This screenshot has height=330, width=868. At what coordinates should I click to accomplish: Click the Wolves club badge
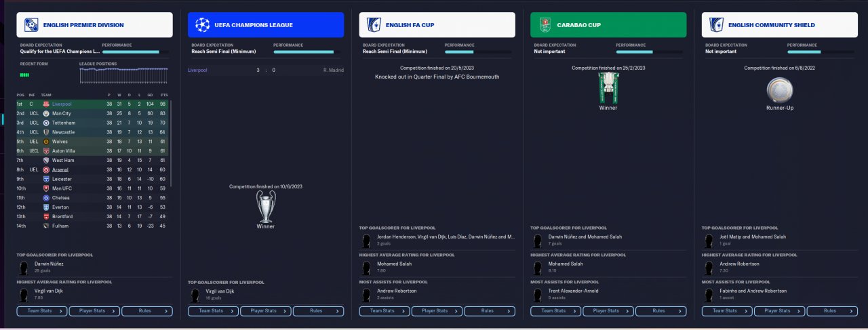[x=46, y=141]
